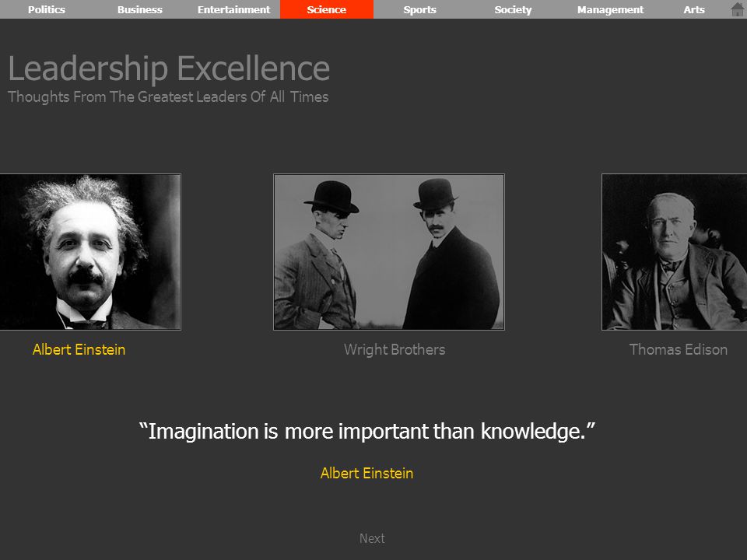This screenshot has width=747, height=560.
Task: Open the Politics tab
Action: (47, 9)
